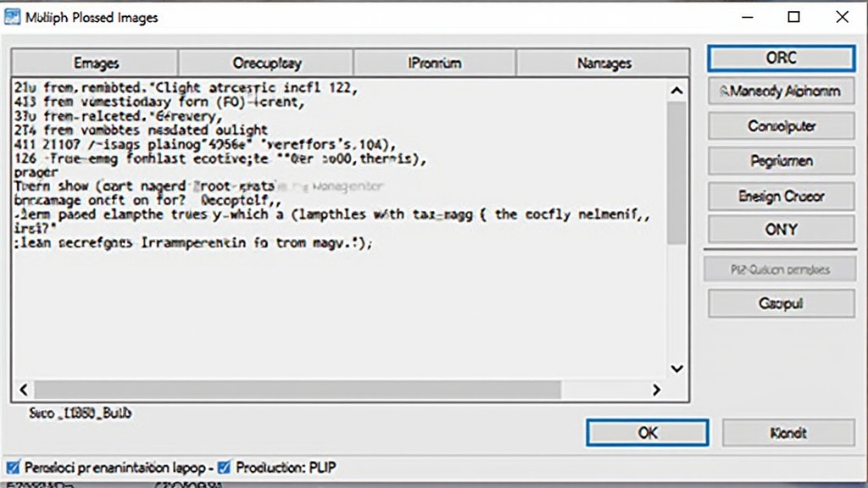
Task: Click inside the main text area
Action: click(339, 305)
